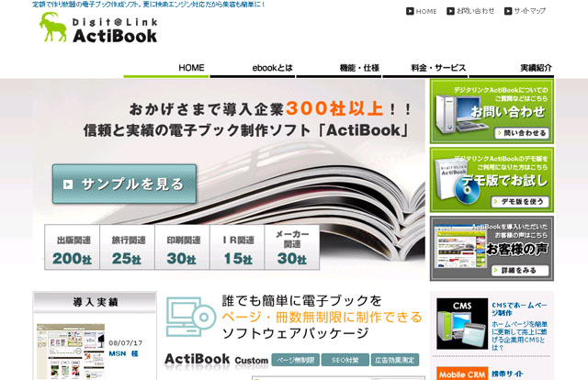588x380 pixels.
Task: Click the ActiBook goat logo
Action: click(98, 28)
